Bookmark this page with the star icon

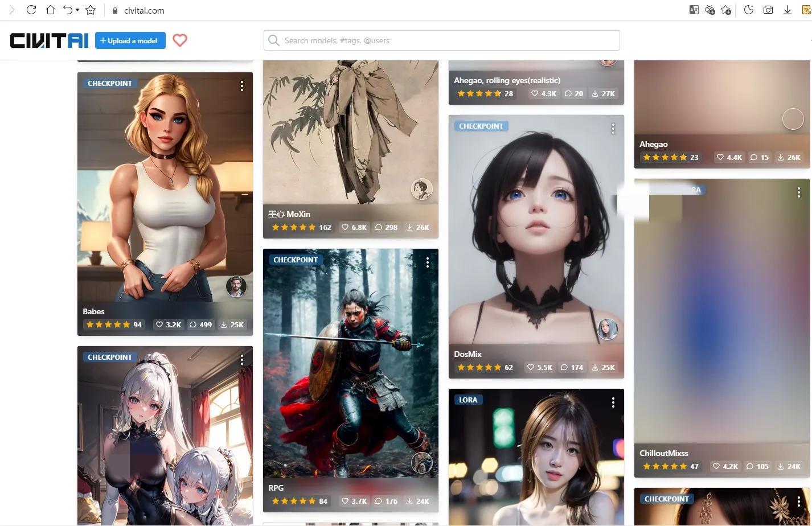point(91,10)
